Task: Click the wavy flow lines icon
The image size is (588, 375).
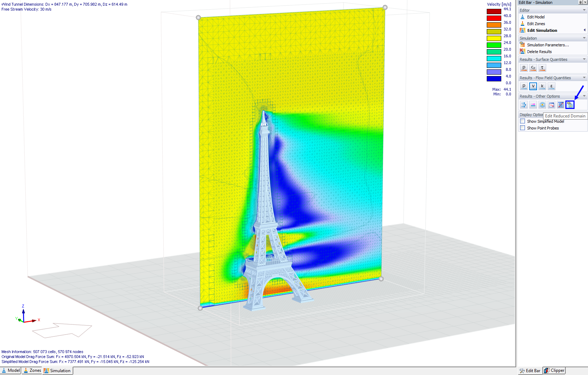Action: click(542, 105)
